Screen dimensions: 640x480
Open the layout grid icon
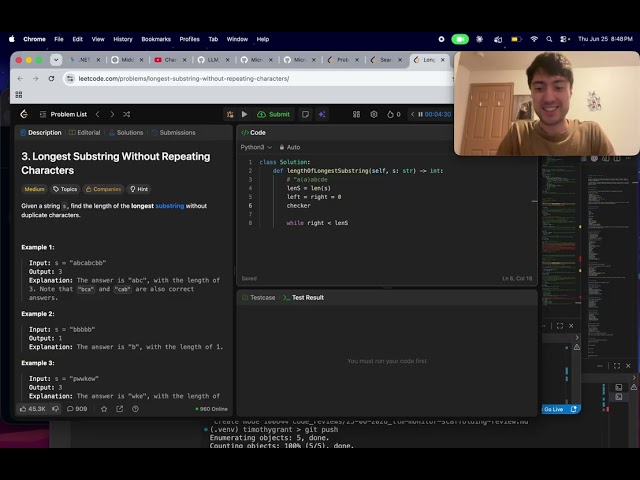pos(356,114)
